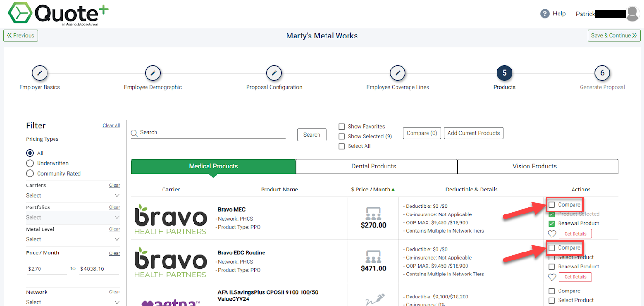
Task: Check Select Product for Bravo EDC Routine
Action: 552,257
